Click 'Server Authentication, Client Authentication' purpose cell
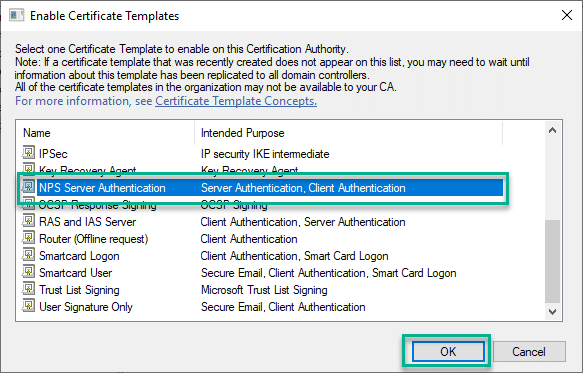This screenshot has height=373, width=583. coord(303,188)
